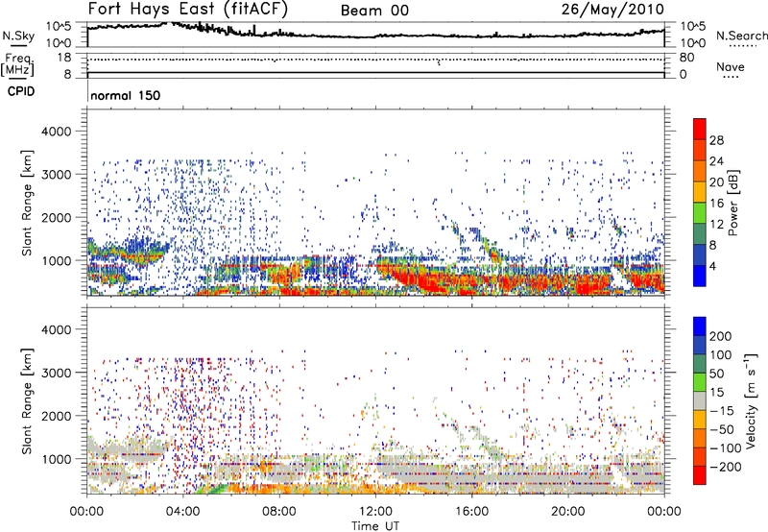Click the "Velocity [m s-1]" colorbar title
768x532 pixels.
(x=751, y=400)
